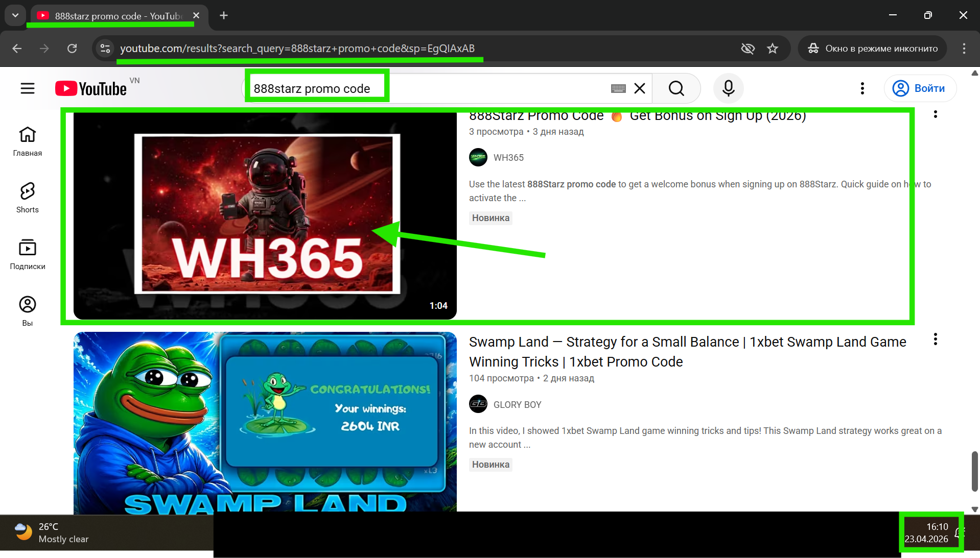Viewport: 980px width, 558px height.
Task: Click the scrollbar up arrow
Action: (x=974, y=74)
